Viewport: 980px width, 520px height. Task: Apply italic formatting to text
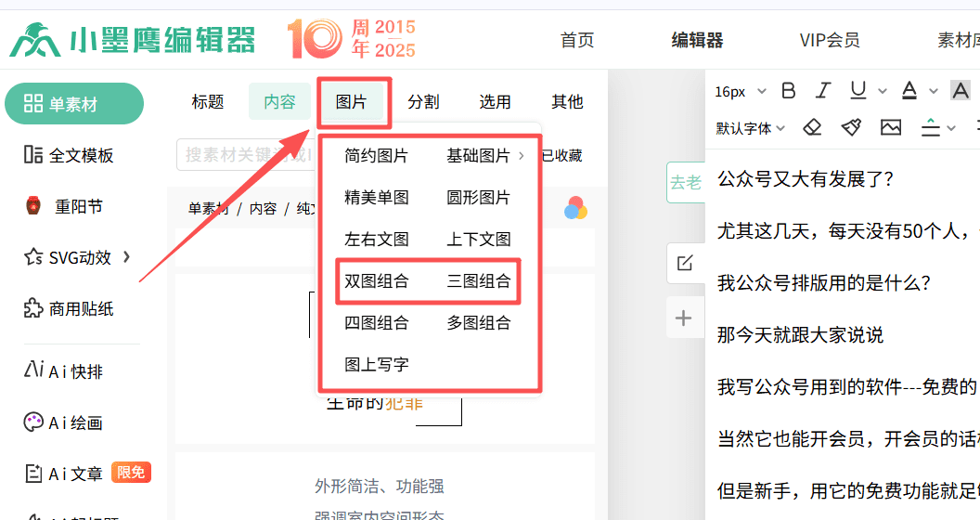click(x=822, y=91)
